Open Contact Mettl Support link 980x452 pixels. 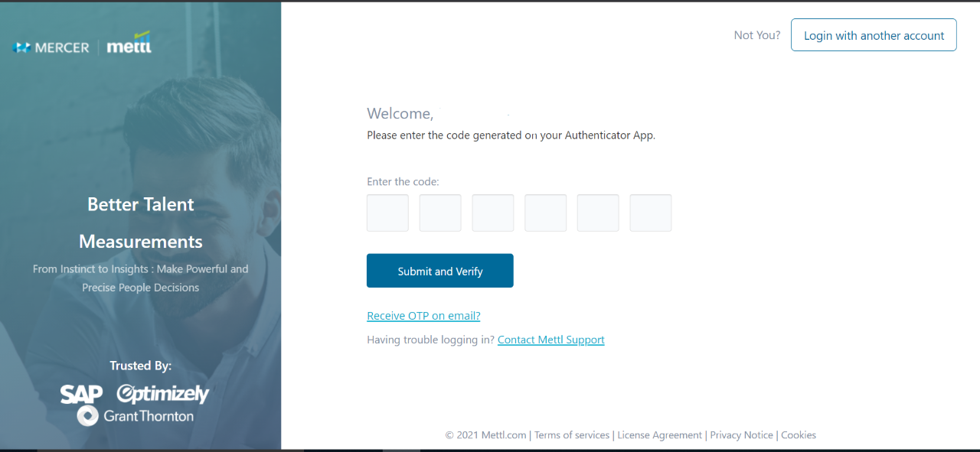coord(551,340)
